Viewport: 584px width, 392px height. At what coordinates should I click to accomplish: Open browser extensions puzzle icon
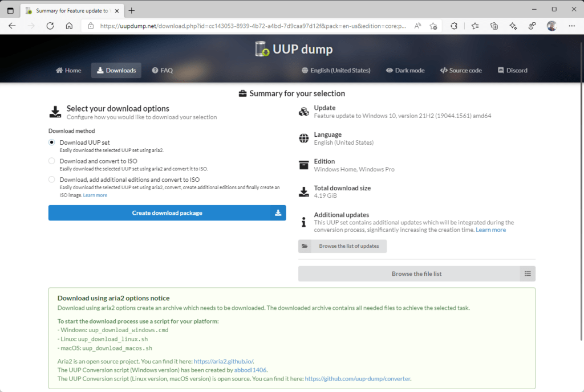454,26
